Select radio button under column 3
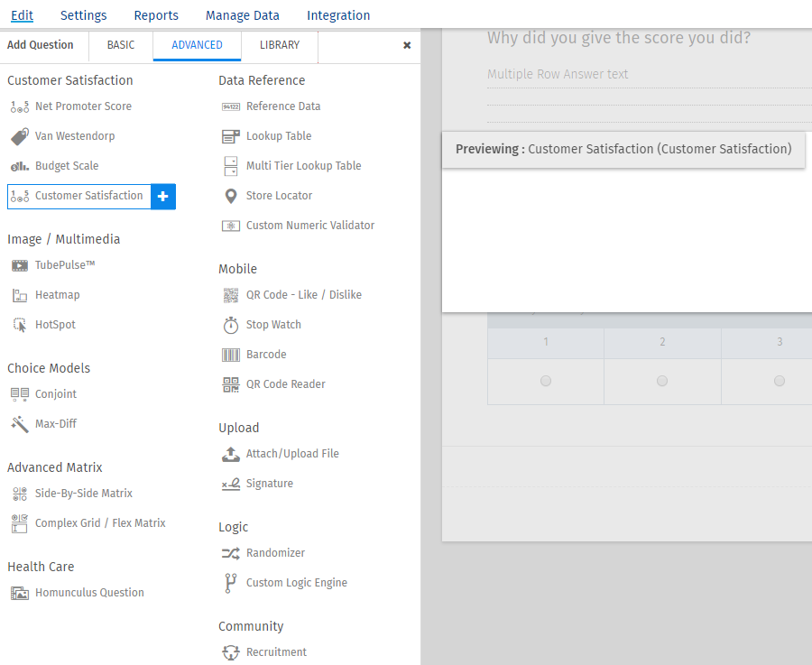The image size is (812, 665). point(780,382)
